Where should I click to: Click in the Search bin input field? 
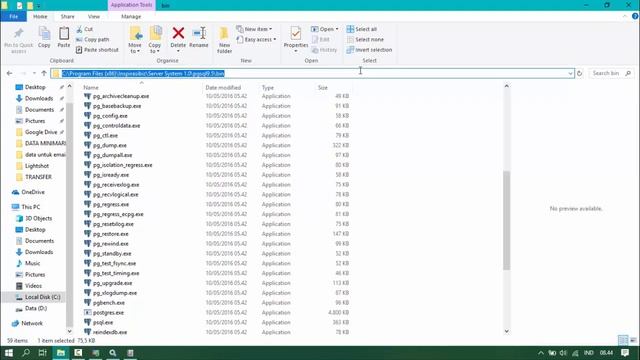tap(606, 73)
